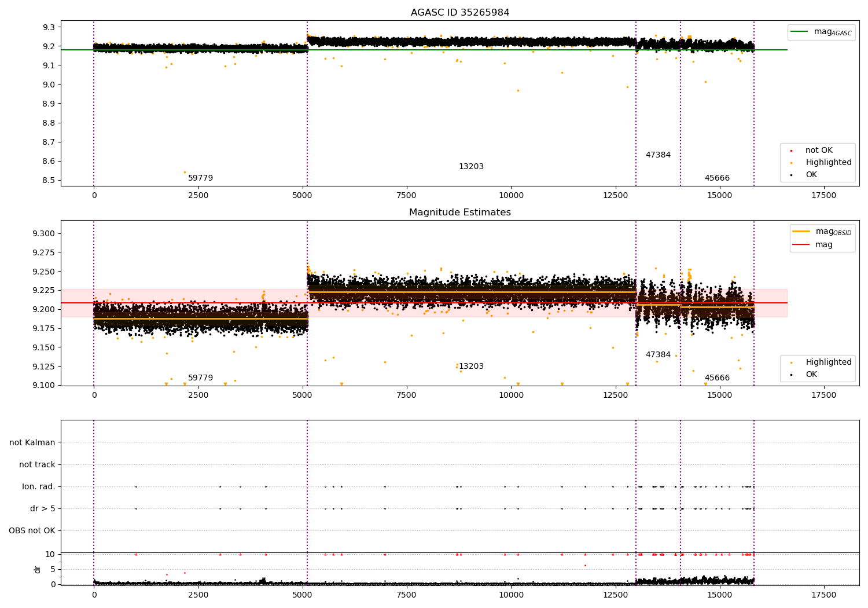This screenshot has width=868, height=608.
Task: Click OBSID label 47384 in the middle plot
Action: click(658, 355)
